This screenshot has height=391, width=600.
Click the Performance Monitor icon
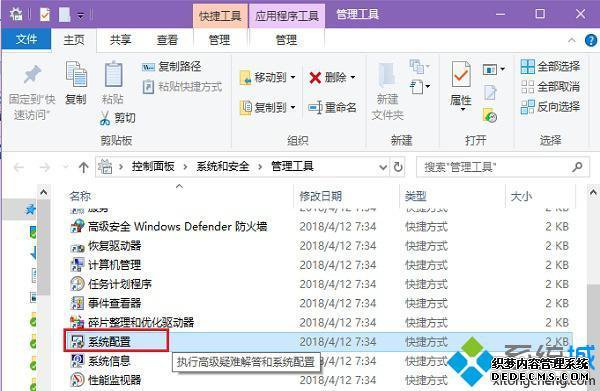click(x=77, y=380)
